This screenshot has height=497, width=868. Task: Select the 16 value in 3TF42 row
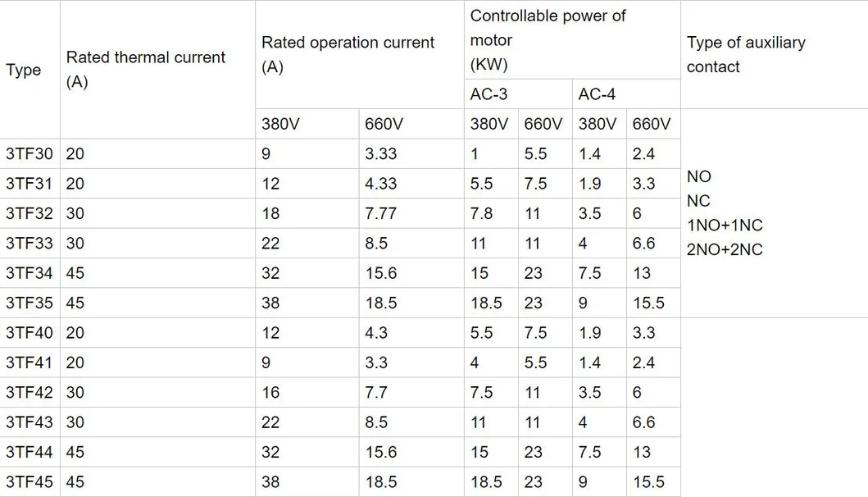tap(270, 393)
